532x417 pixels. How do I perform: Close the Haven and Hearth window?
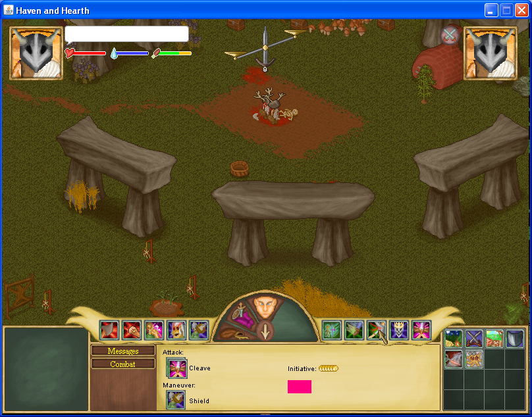[521, 10]
